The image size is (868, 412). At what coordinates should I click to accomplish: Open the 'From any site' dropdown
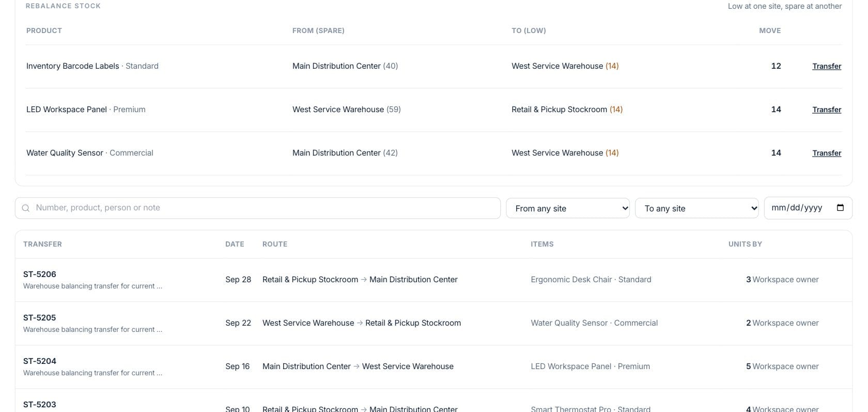[568, 208]
